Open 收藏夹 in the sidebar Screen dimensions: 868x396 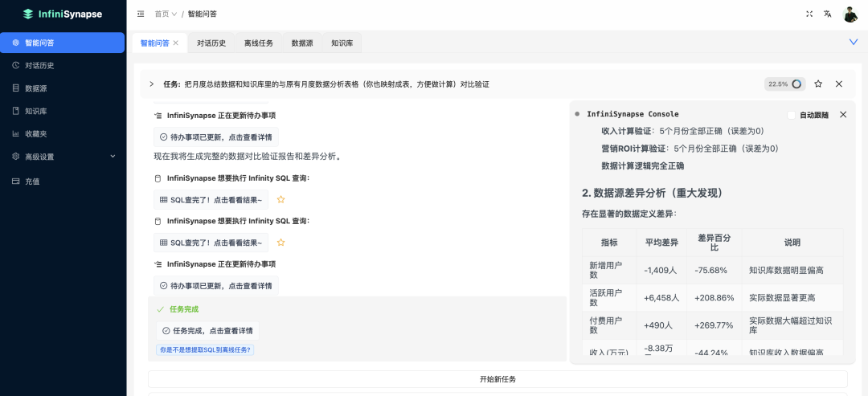(x=62, y=133)
